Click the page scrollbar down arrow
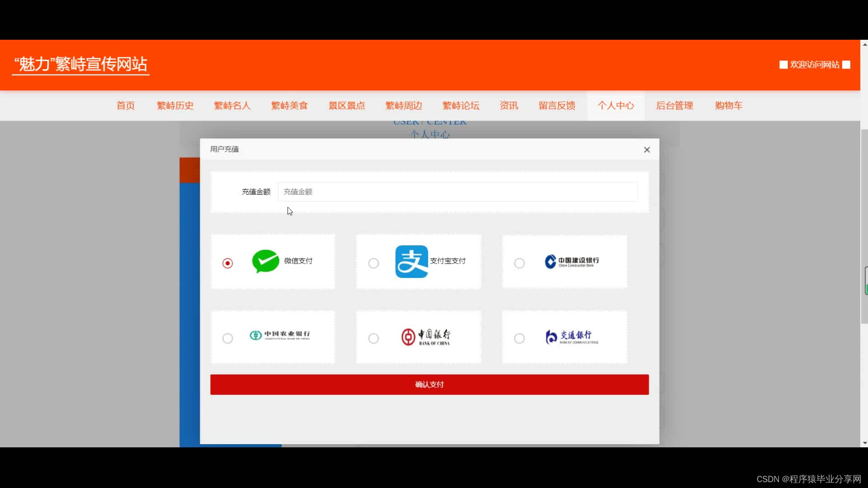This screenshot has height=488, width=868. coord(864,443)
